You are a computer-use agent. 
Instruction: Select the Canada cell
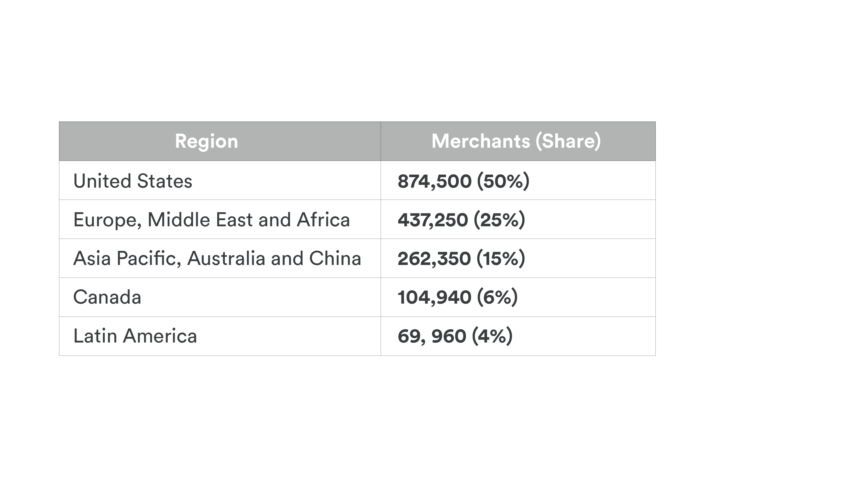[107, 297]
